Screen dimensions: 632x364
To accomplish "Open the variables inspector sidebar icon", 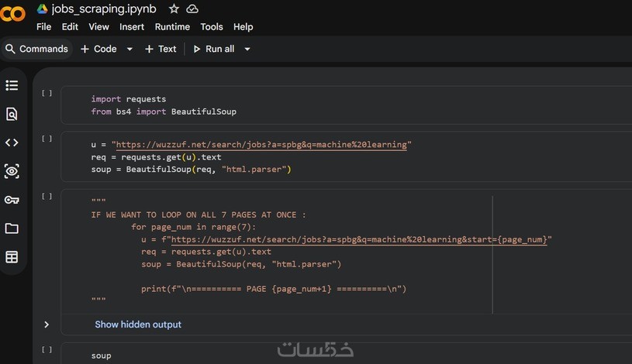I will 12,171.
